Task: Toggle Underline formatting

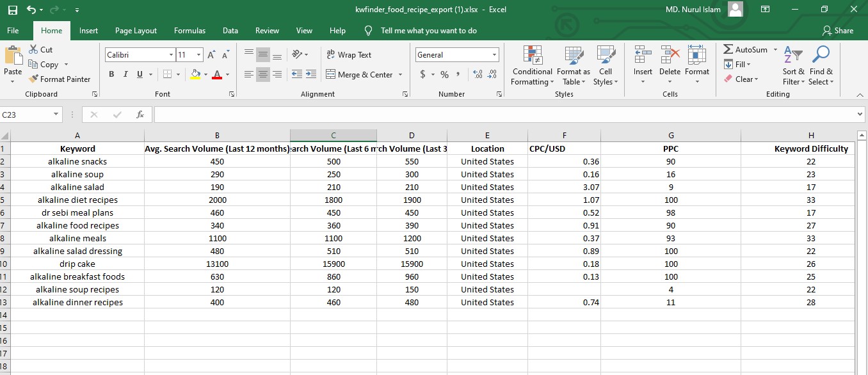Action: pyautogui.click(x=139, y=74)
